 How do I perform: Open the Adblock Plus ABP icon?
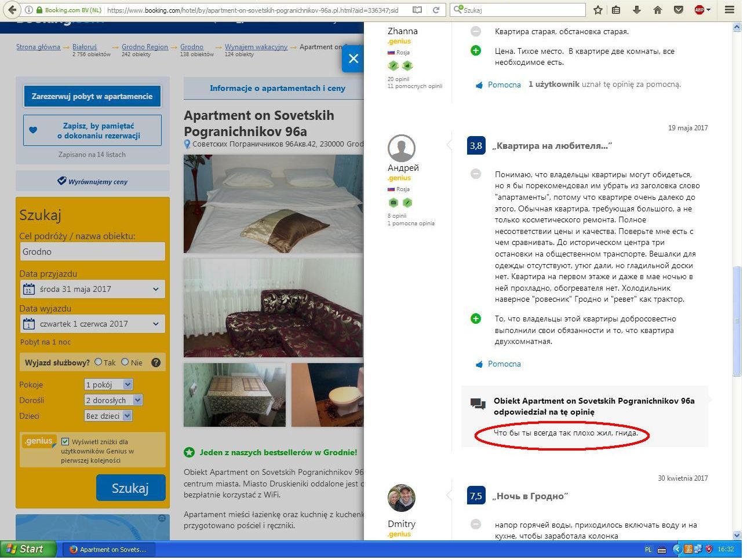(x=699, y=10)
